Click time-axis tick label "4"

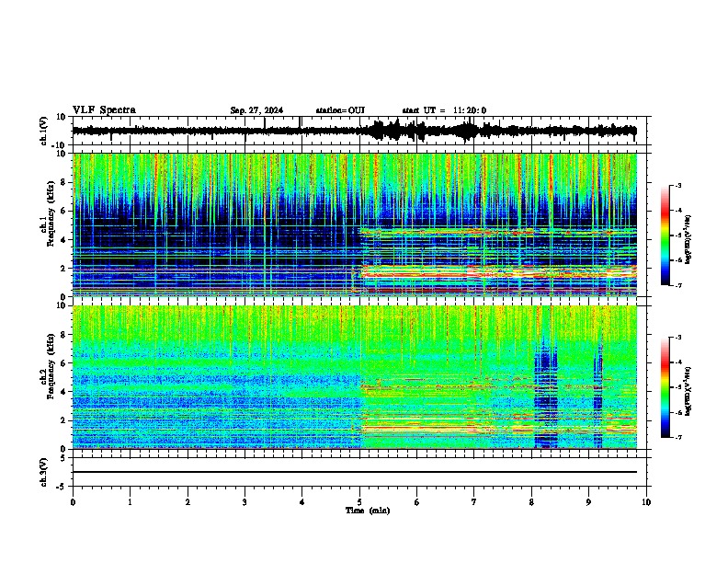tap(302, 502)
